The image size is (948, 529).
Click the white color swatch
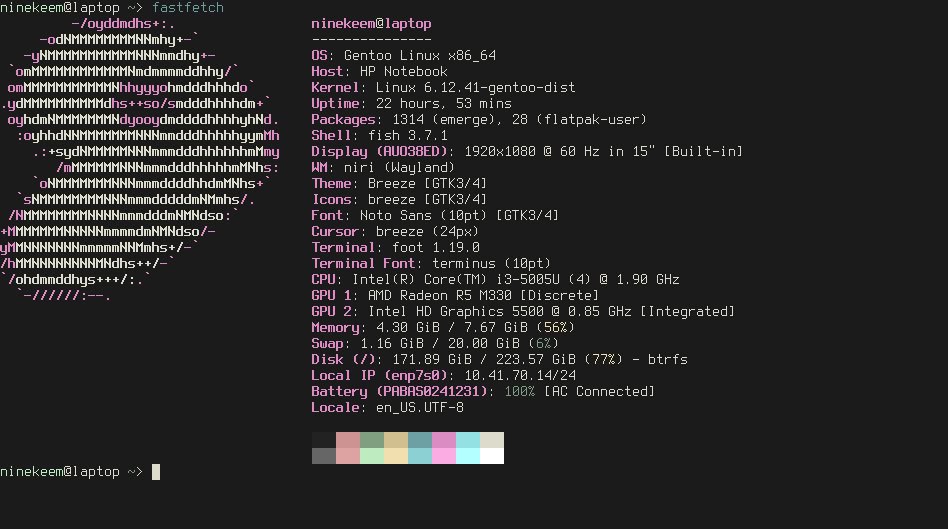pyautogui.click(x=492, y=456)
